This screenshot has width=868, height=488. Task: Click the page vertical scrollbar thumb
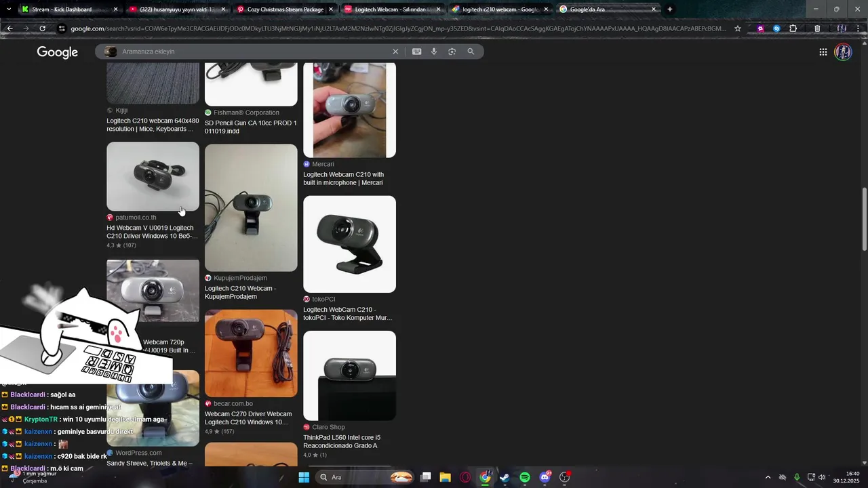[864, 220]
